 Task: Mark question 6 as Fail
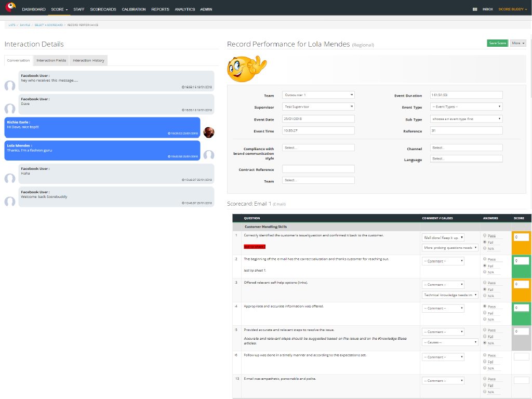485,362
